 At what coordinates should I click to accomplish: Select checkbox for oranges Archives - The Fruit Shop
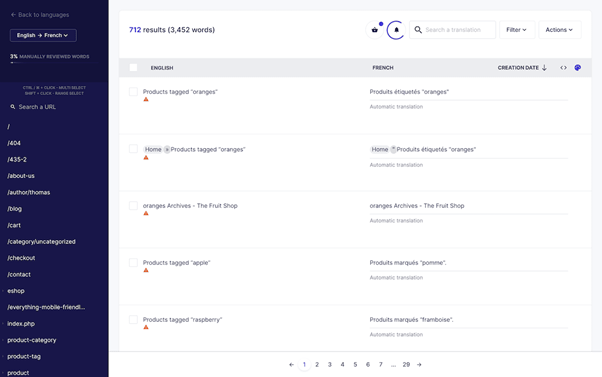click(133, 206)
